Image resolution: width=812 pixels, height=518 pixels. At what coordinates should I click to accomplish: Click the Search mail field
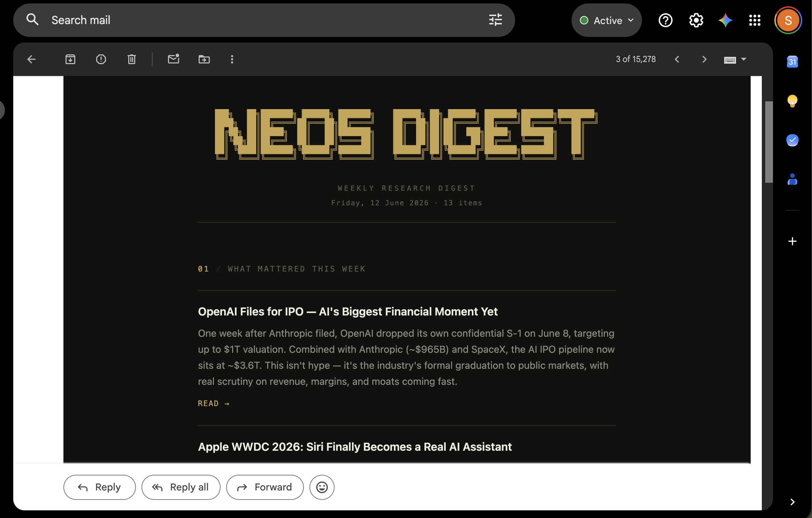coord(264,20)
